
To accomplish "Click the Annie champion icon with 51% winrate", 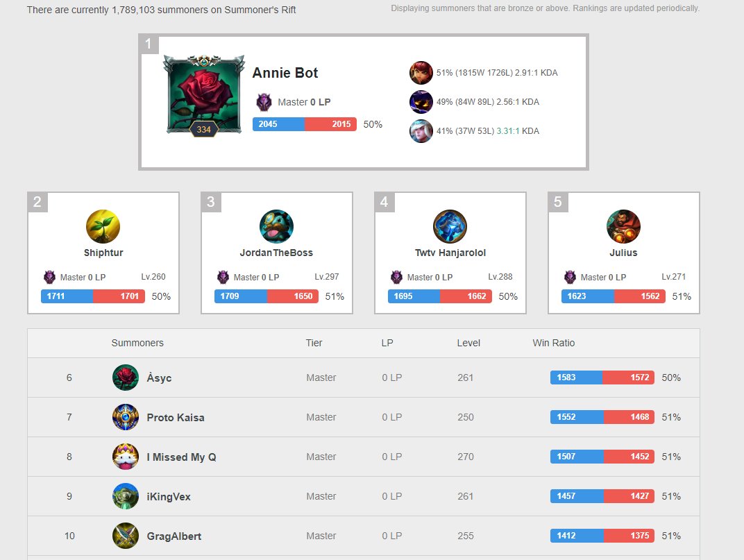I will coord(421,73).
